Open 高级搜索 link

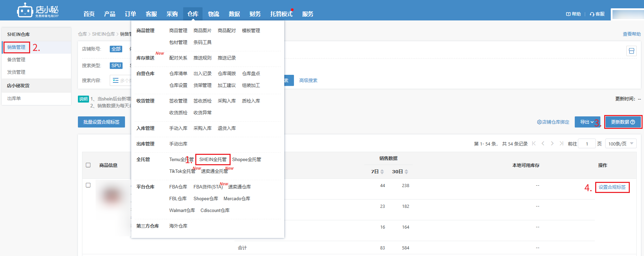[x=308, y=80]
